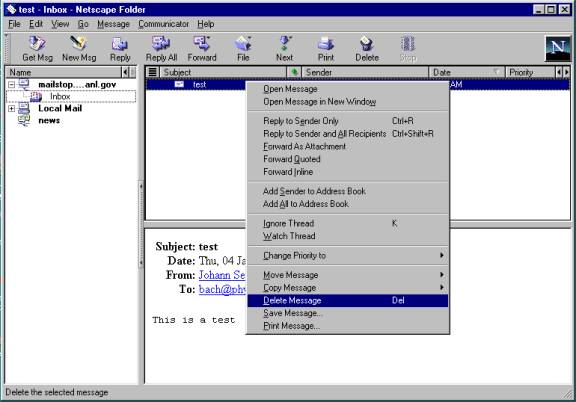
Task: Select Delete Message in context menu
Action: click(x=348, y=300)
